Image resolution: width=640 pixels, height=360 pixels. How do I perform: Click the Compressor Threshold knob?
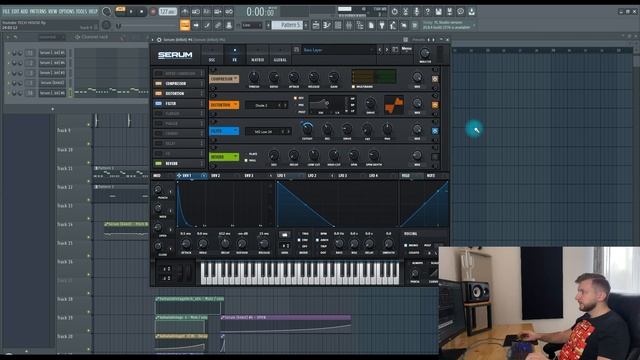[254, 77]
